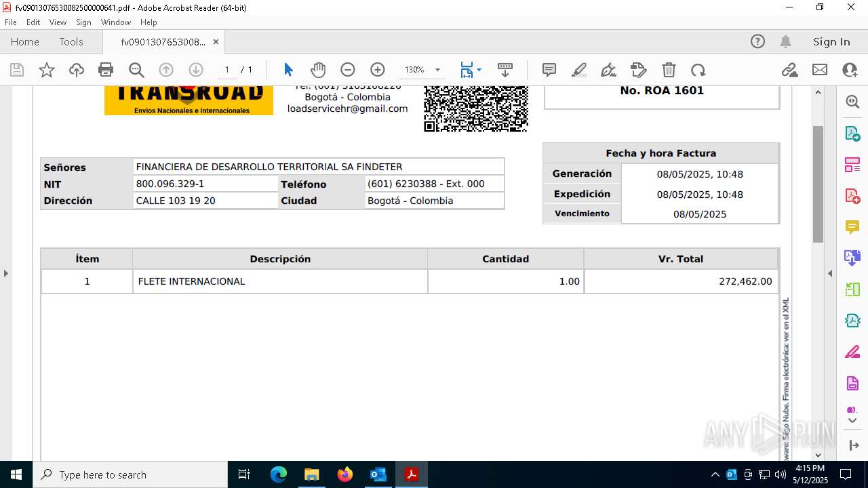Open Outlook from the taskbar

pos(378,474)
